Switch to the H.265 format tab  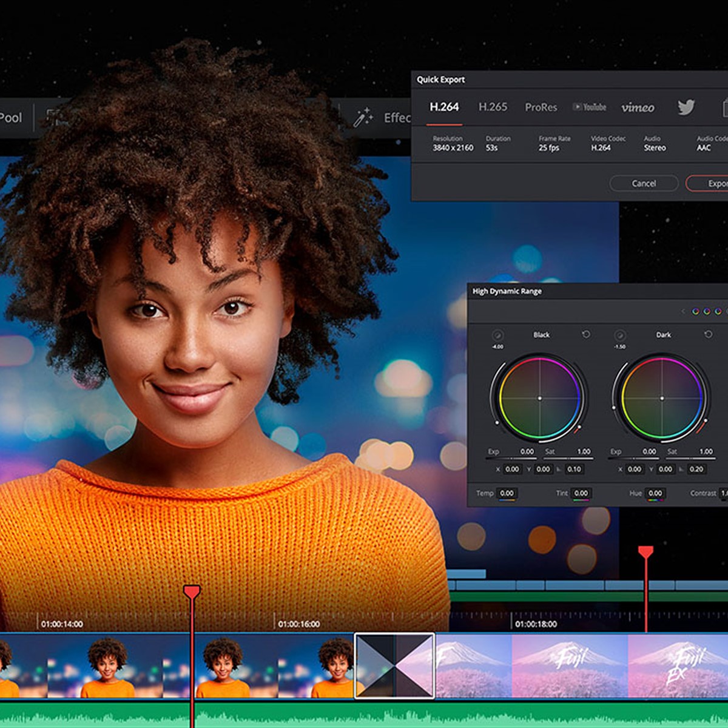tap(493, 106)
